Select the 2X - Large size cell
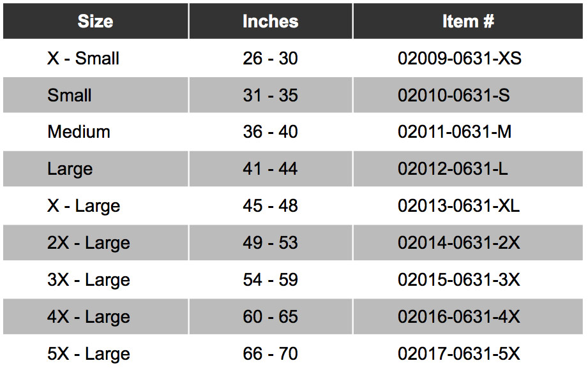 [x=95, y=242]
